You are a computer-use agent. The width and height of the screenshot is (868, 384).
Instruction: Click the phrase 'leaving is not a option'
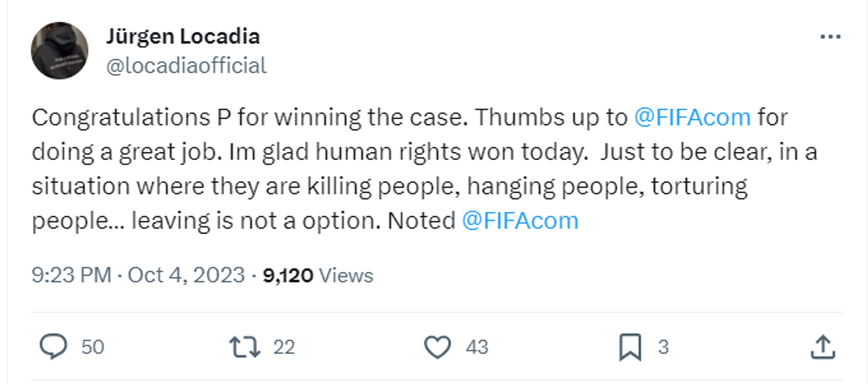click(255, 221)
